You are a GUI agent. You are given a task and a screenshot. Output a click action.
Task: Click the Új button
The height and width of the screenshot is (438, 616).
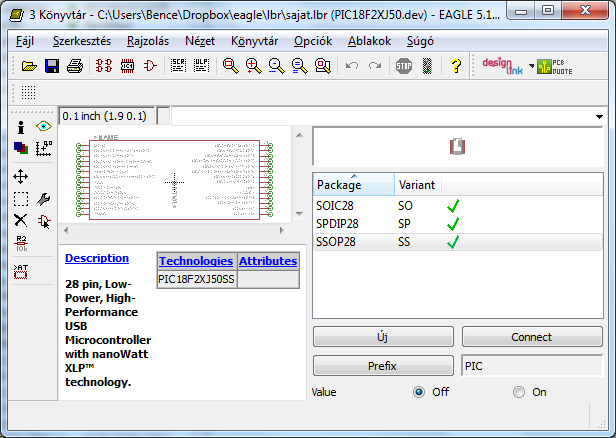click(383, 337)
